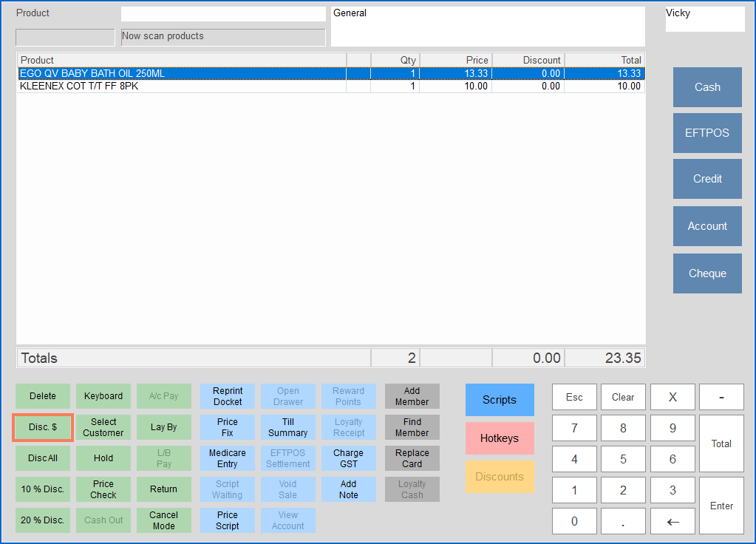Open the Scripts panel tab
The image size is (756, 544).
pyautogui.click(x=500, y=400)
